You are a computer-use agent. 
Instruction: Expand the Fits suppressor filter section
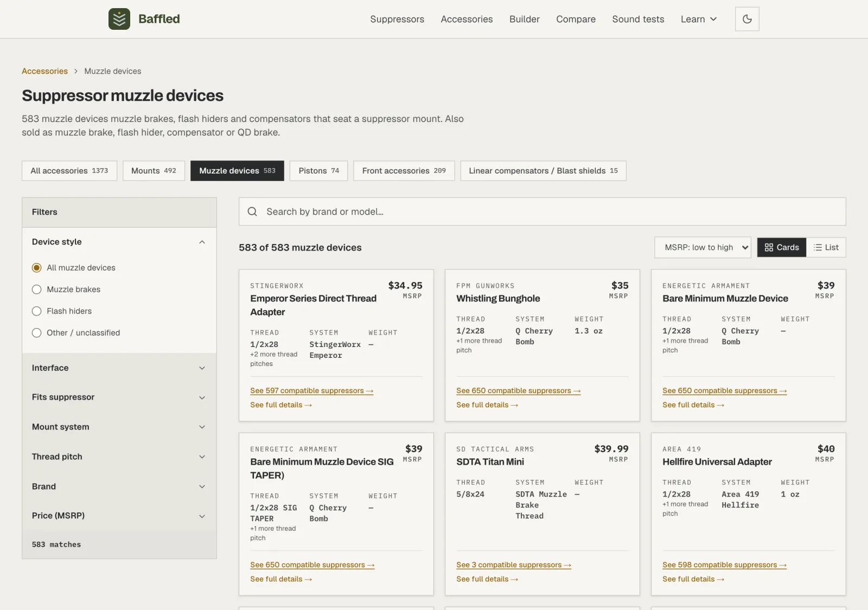(x=119, y=397)
